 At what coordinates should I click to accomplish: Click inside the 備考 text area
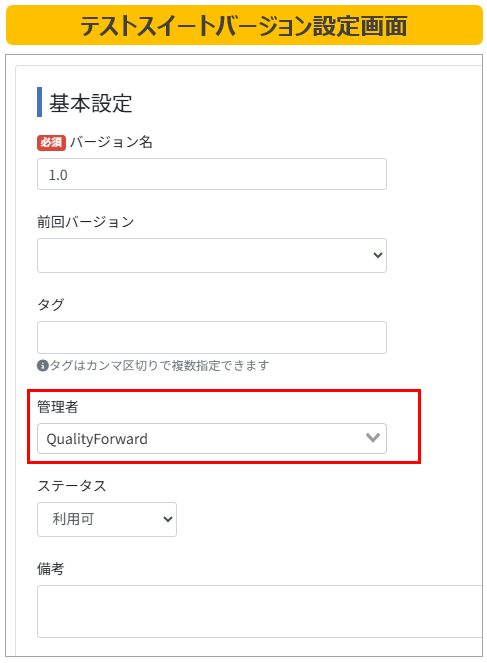260,611
